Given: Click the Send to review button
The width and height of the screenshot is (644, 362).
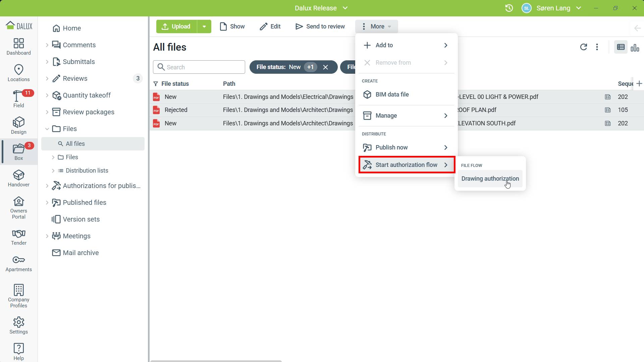Looking at the screenshot, I should coord(320,26).
